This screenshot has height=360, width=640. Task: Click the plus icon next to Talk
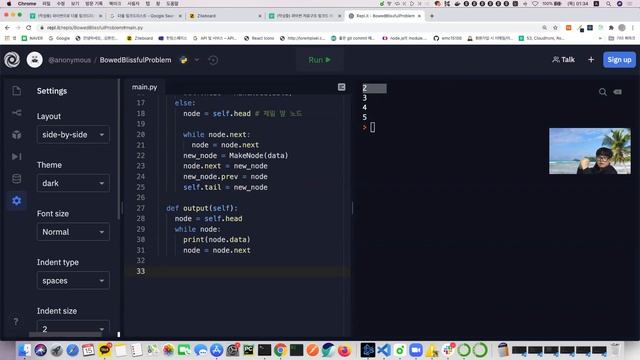[591, 60]
